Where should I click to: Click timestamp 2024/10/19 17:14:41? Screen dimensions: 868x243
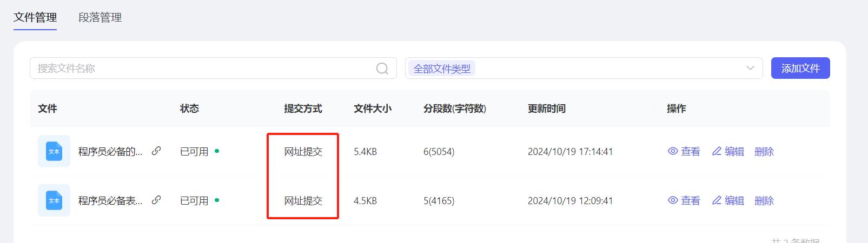pos(571,152)
